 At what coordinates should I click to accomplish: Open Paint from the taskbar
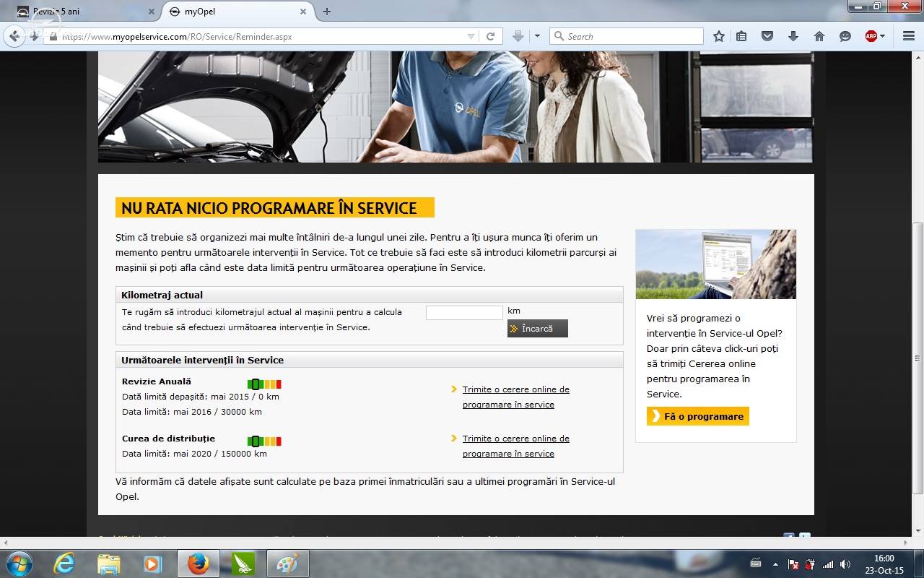click(288, 564)
